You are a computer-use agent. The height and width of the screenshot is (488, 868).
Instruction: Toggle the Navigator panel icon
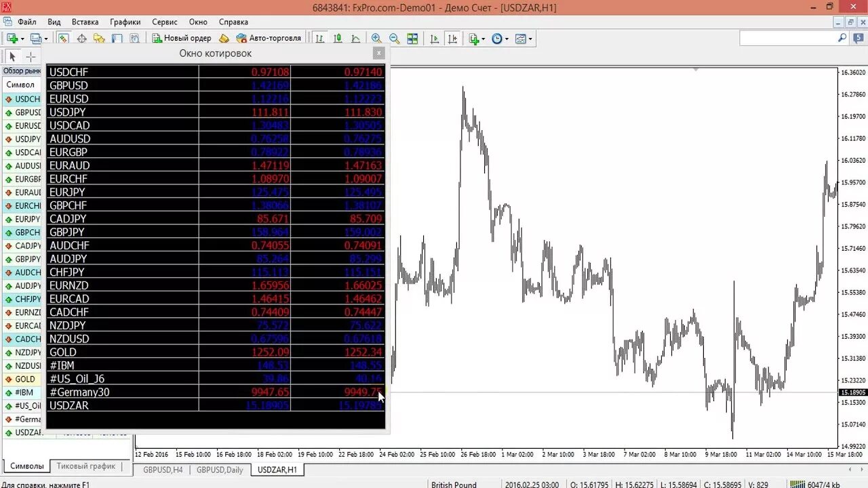(x=99, y=39)
